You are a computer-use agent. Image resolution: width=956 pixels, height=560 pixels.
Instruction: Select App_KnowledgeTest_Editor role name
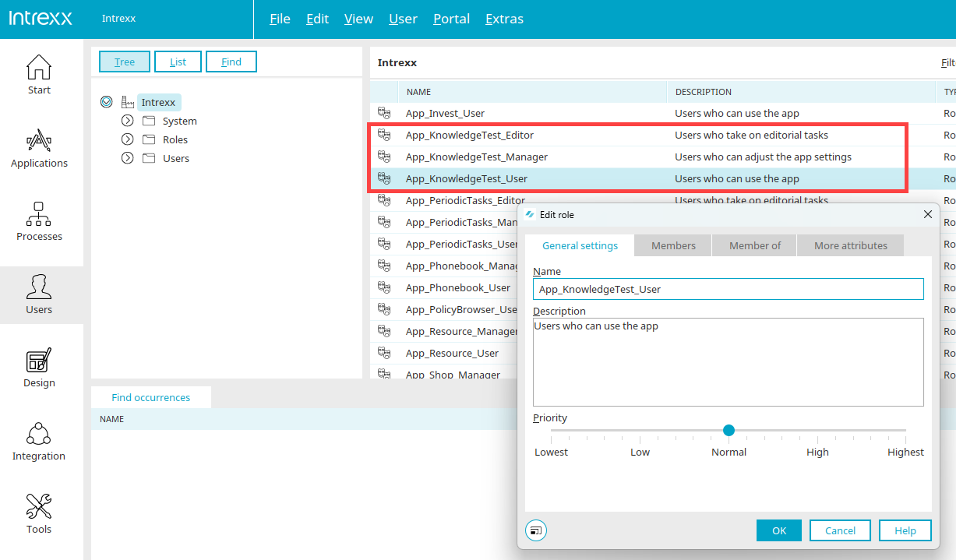pyautogui.click(x=470, y=135)
